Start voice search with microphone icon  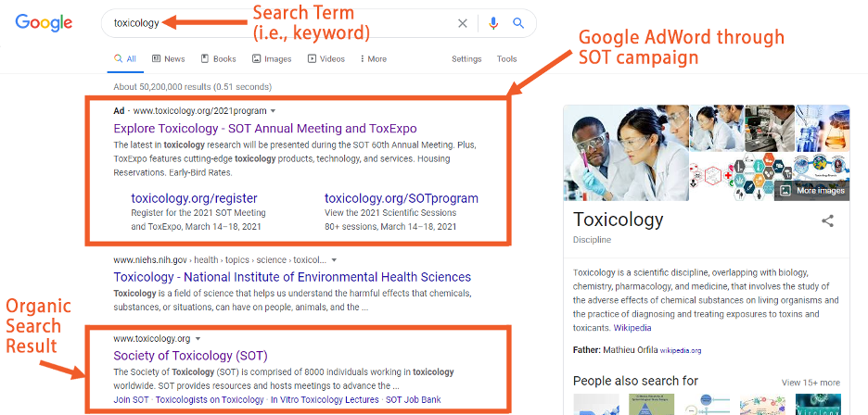click(493, 23)
